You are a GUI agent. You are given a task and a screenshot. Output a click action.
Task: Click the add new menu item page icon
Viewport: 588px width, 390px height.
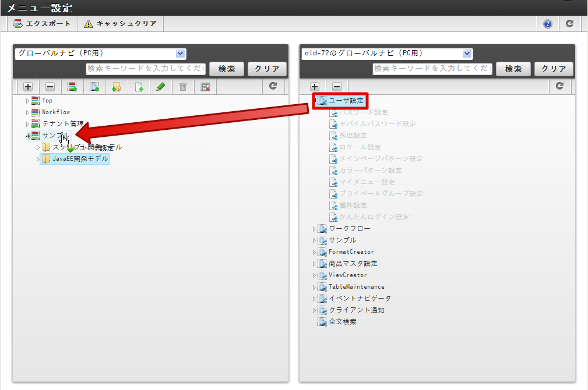139,87
